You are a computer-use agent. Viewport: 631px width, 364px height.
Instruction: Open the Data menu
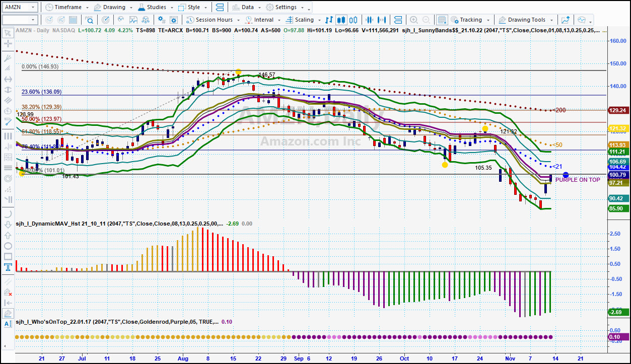pyautogui.click(x=246, y=8)
